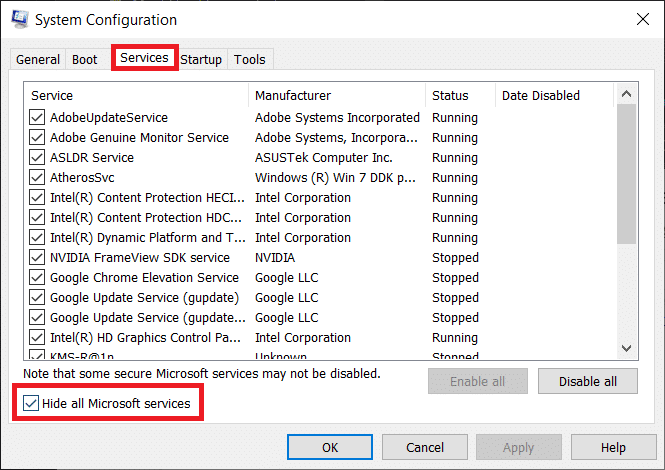Viewport: 665px width, 470px height.
Task: Uncheck the AdobeUpdateService checkbox
Action: pyautogui.click(x=37, y=118)
